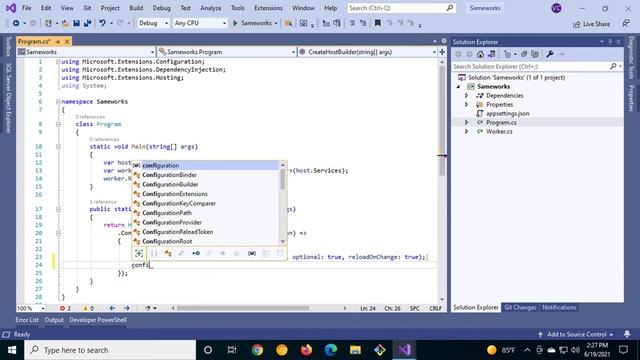Collapse the Sameworks project node
The image size is (640, 360).
(458, 87)
